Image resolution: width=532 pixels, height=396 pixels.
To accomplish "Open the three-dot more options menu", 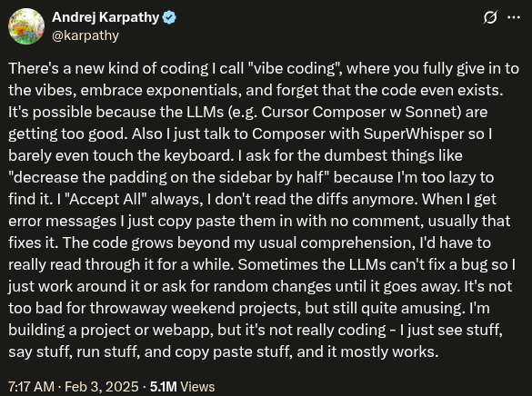I will point(514,17).
